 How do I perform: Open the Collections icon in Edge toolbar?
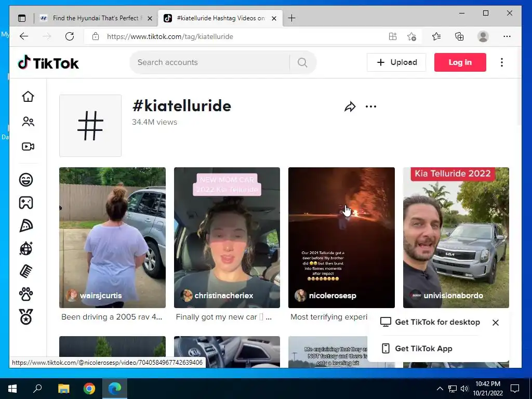(x=459, y=36)
